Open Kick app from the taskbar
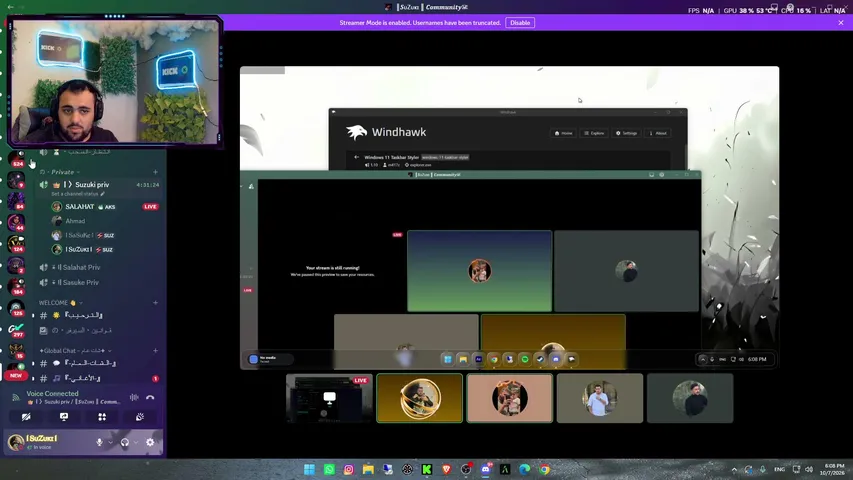Image resolution: width=853 pixels, height=480 pixels. [x=427, y=469]
